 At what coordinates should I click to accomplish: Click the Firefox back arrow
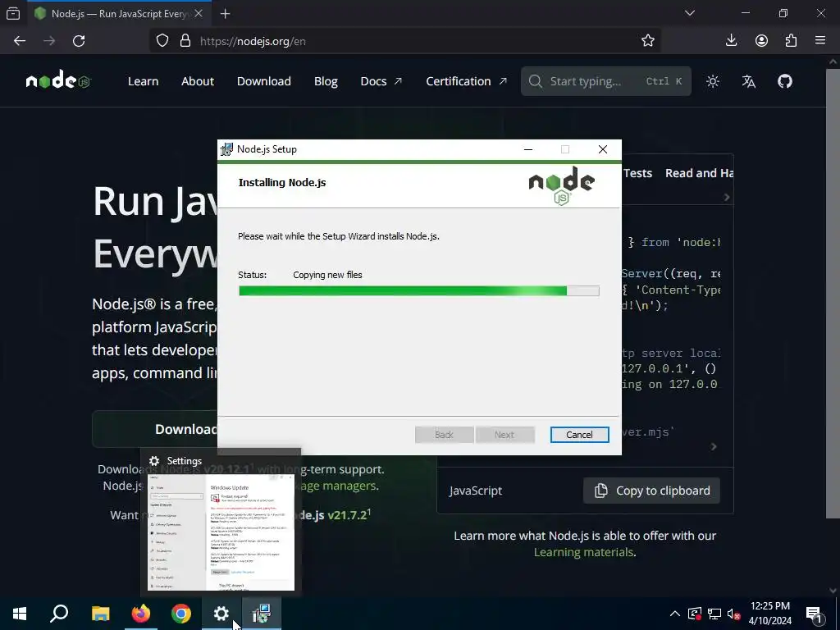coord(20,41)
